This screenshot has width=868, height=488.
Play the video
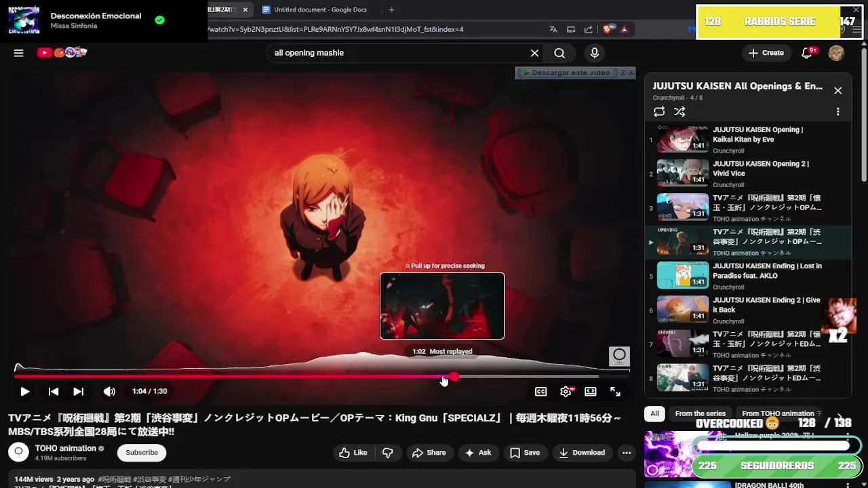(25, 391)
